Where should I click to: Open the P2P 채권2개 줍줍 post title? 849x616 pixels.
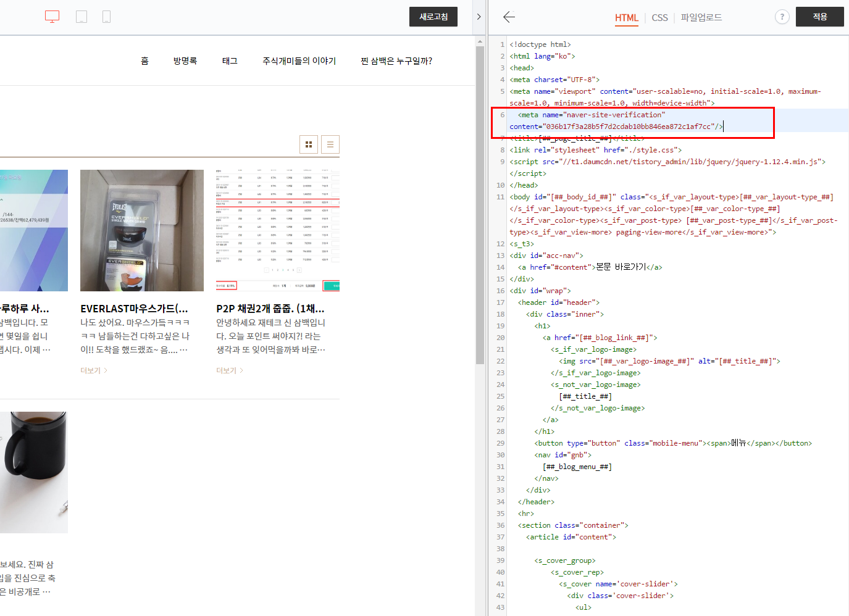coord(270,309)
